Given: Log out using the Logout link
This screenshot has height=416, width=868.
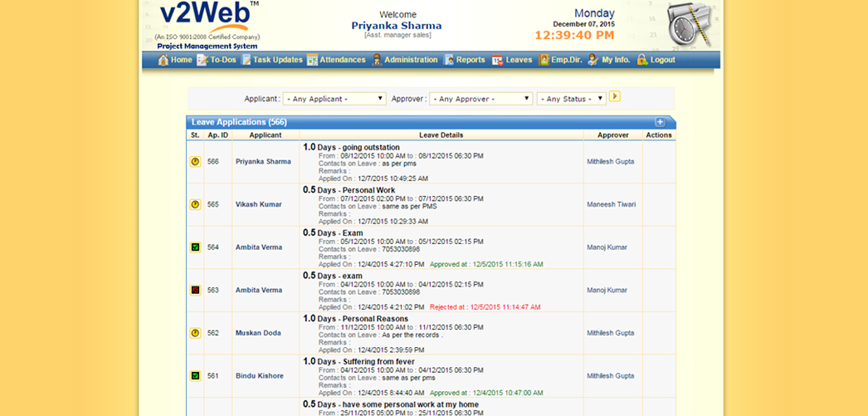Looking at the screenshot, I should pyautogui.click(x=656, y=60).
